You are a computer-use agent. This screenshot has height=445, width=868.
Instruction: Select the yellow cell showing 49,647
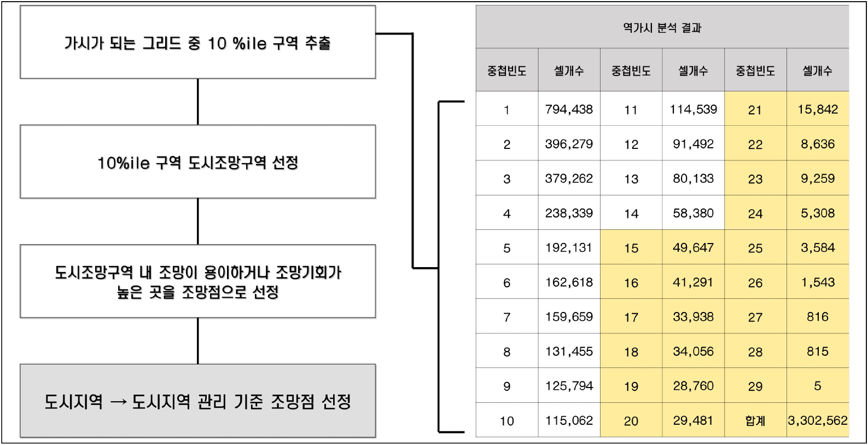pyautogui.click(x=693, y=247)
